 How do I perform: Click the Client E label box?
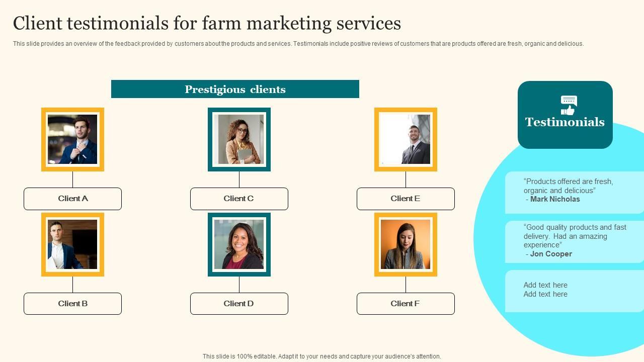point(406,199)
